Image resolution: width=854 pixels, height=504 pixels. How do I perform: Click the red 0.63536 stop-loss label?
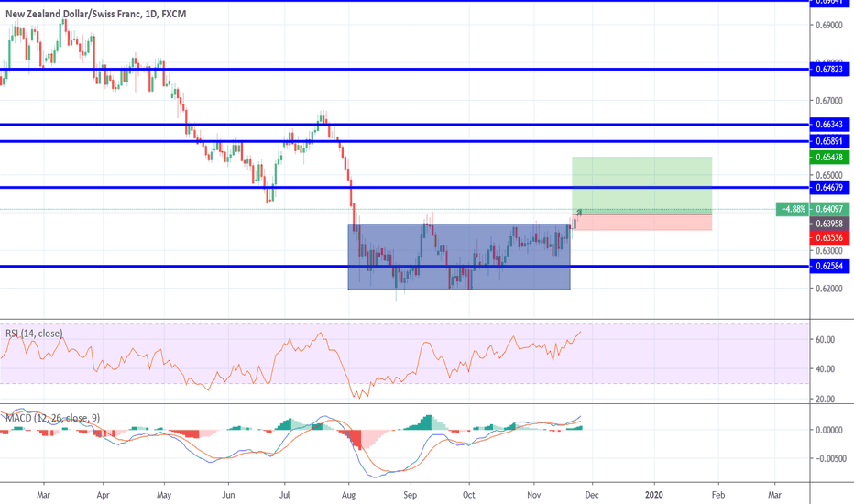point(829,237)
